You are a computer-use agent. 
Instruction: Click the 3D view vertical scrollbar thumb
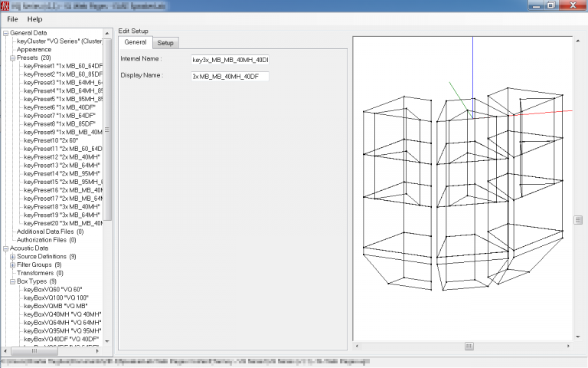point(578,220)
